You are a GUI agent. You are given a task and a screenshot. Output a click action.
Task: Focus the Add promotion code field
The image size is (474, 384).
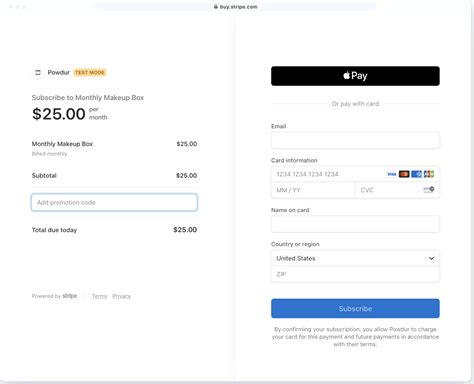[114, 202]
